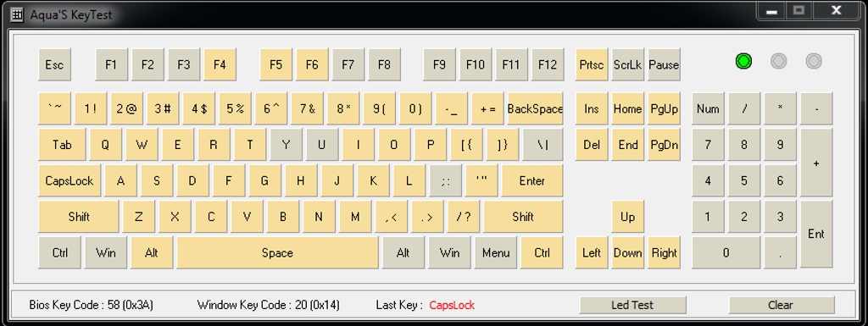The height and width of the screenshot is (326, 868).
Task: Close the Aqua'S KeyTest window
Action: (x=837, y=10)
